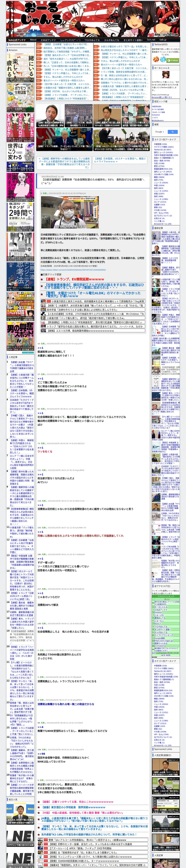The image size is (186, 868).
Task: Click anchor >>1 in comment 10
Action: point(40,348)
